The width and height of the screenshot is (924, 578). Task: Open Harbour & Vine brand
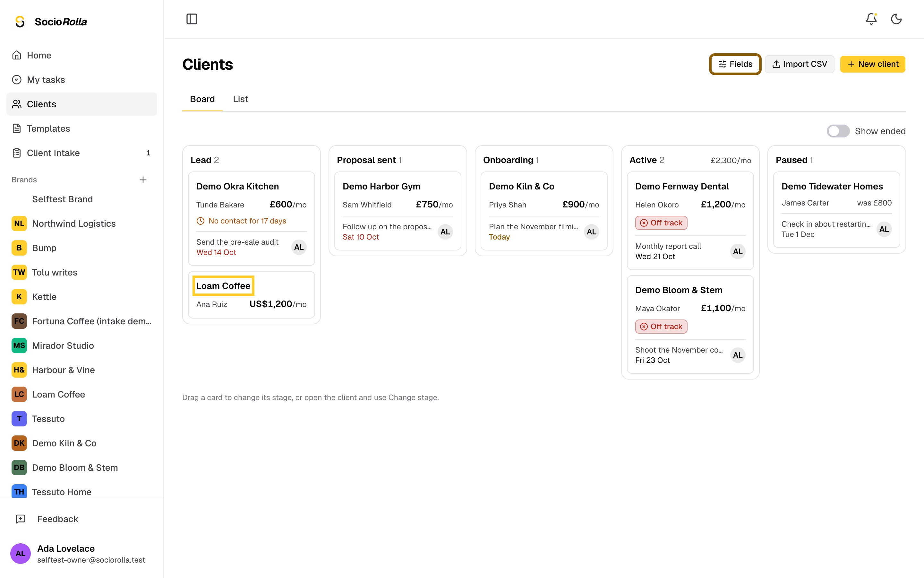click(82, 370)
